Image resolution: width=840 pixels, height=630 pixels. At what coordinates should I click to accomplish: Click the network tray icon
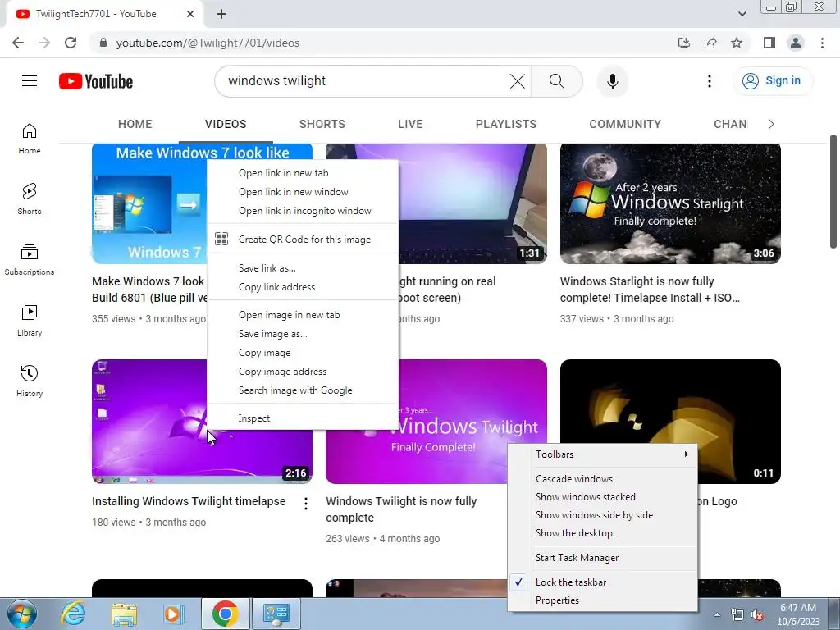pos(737,615)
